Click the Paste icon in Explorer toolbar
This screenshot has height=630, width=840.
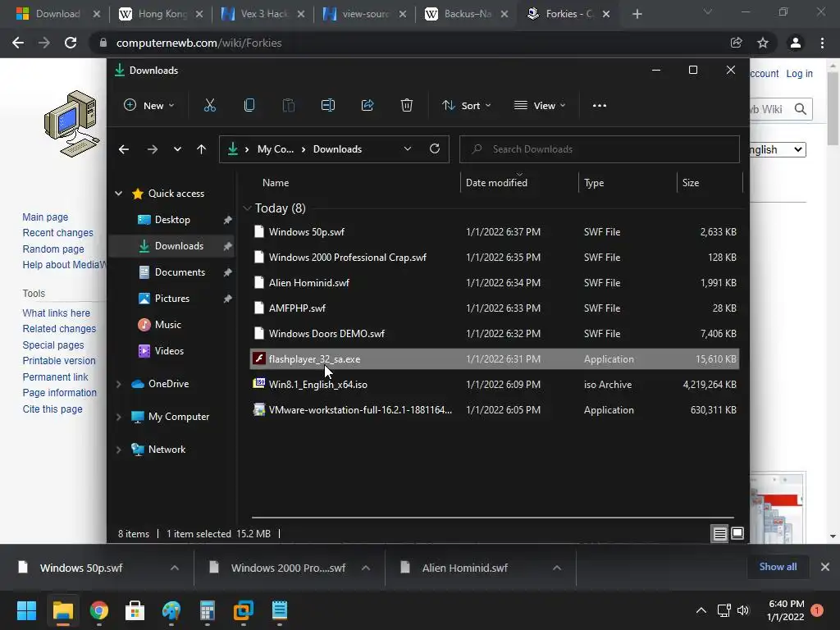pyautogui.click(x=288, y=106)
